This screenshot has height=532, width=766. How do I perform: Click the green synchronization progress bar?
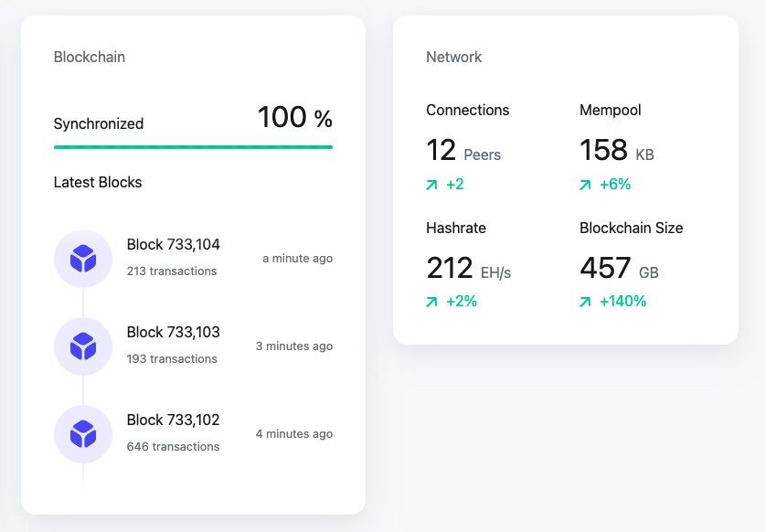point(193,147)
